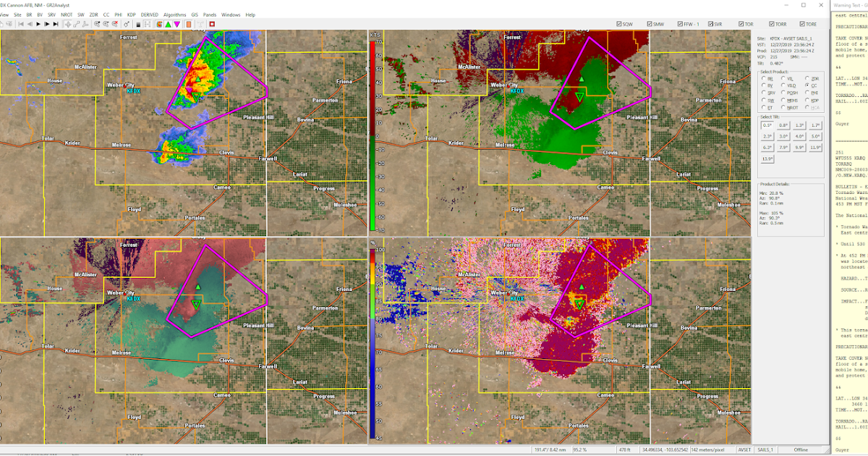The width and height of the screenshot is (868, 456).
Task: Disable the FFW-1 flash flood checkbox
Action: click(680, 24)
